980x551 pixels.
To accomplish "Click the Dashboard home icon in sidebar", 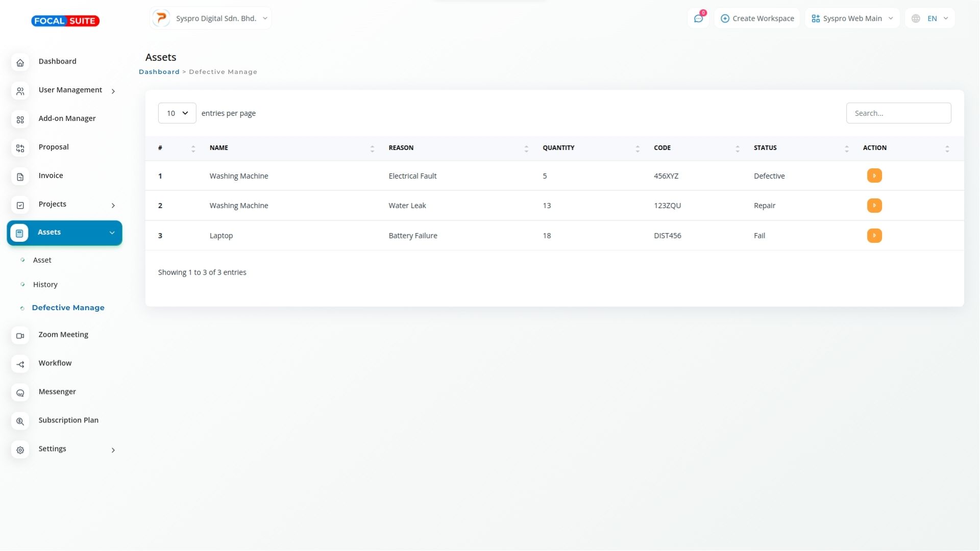I will [x=20, y=62].
